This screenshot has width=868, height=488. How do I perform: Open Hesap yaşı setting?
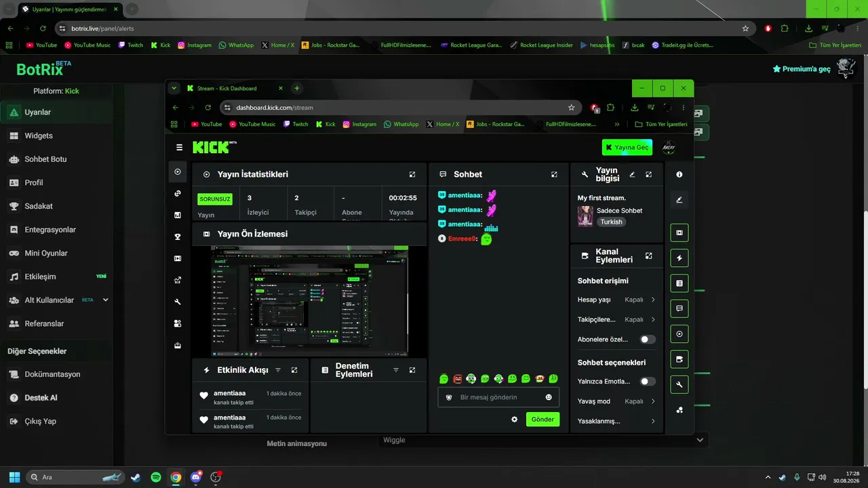[x=616, y=300]
